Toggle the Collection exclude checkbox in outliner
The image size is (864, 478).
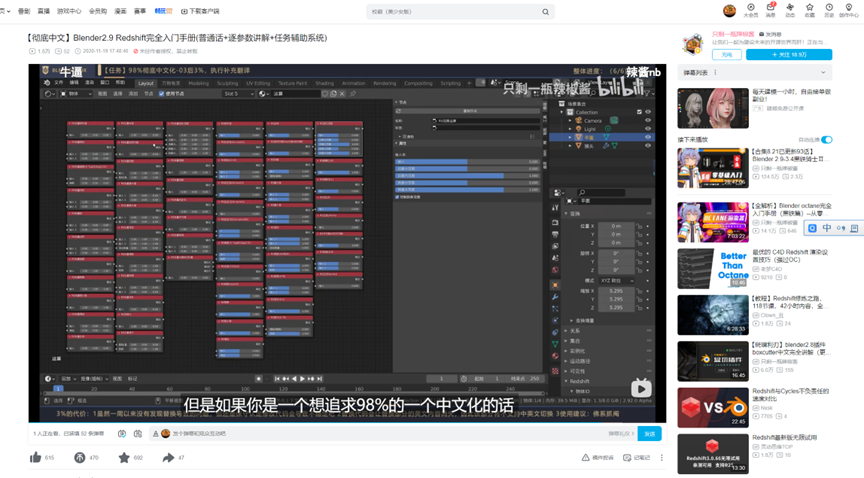[x=639, y=112]
